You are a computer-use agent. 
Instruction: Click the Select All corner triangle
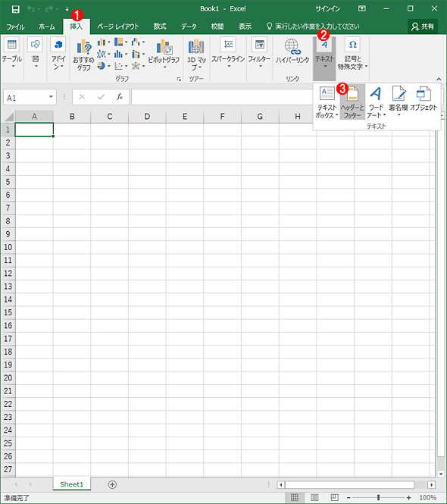(x=8, y=117)
